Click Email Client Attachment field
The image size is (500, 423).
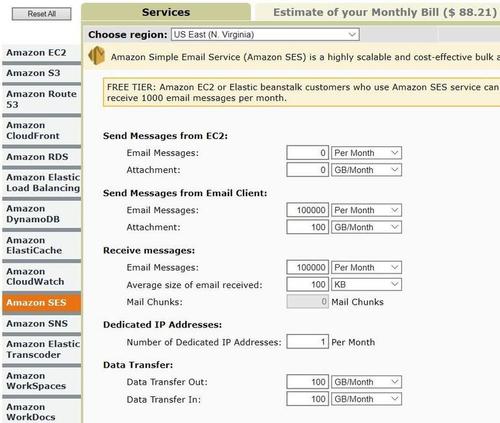click(x=307, y=227)
